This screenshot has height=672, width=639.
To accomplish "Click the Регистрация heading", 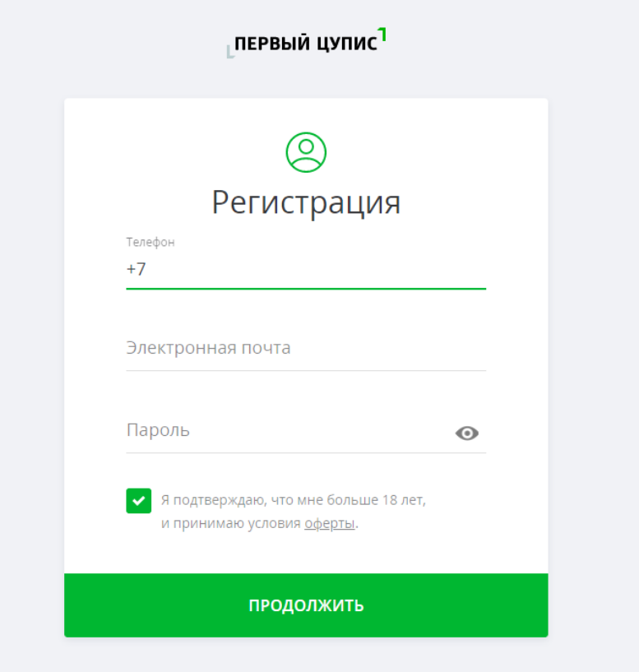I will 306,202.
